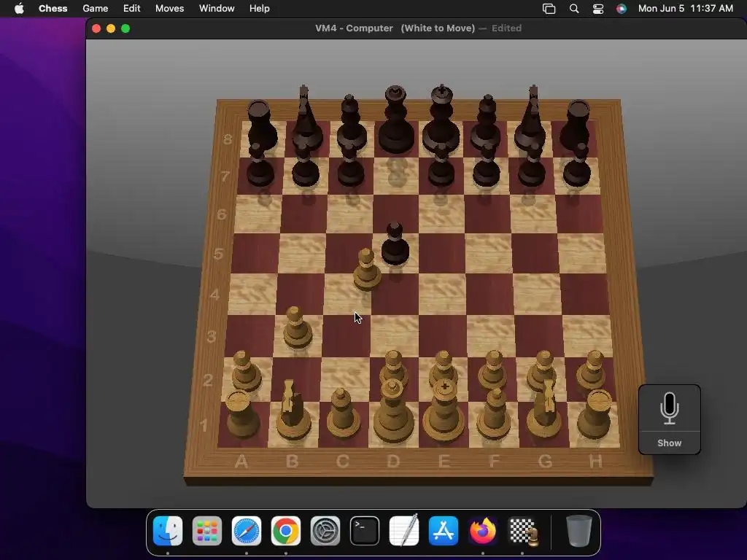Open System Preferences from the Dock
The height and width of the screenshot is (560, 747).
(x=325, y=531)
